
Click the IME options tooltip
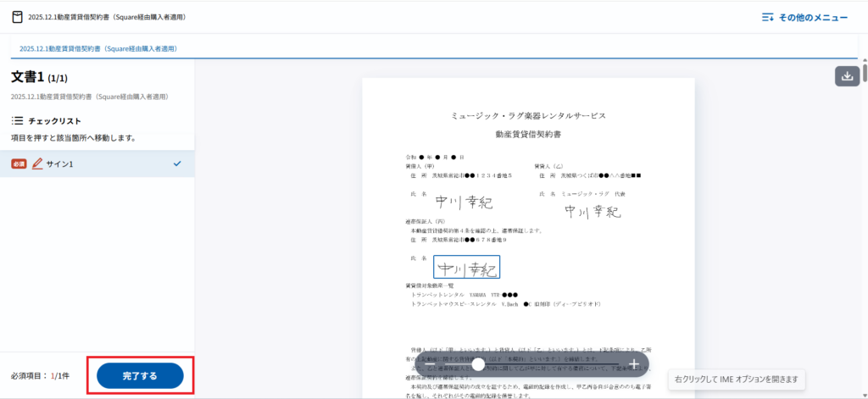(736, 380)
